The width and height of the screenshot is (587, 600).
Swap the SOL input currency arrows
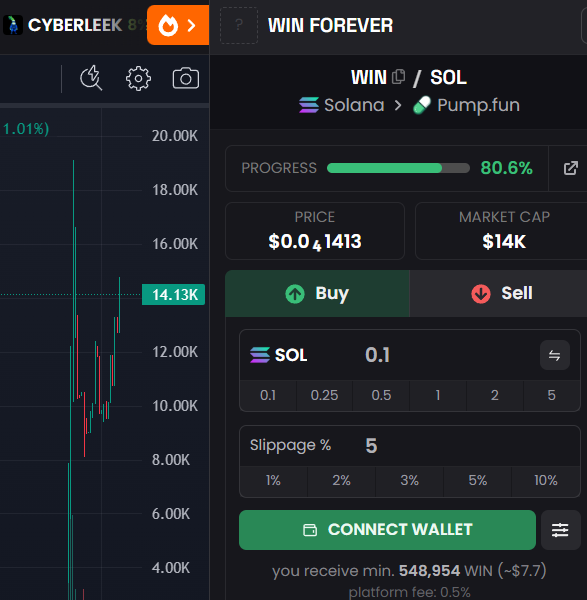(x=554, y=355)
